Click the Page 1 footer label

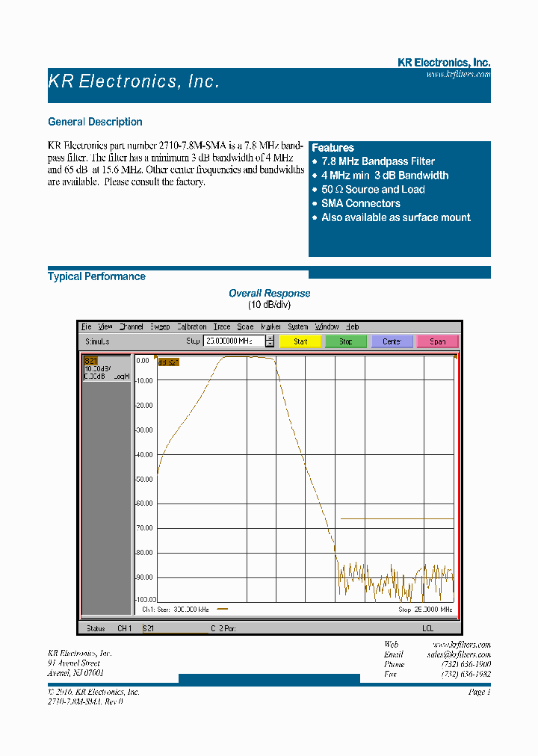click(x=479, y=692)
